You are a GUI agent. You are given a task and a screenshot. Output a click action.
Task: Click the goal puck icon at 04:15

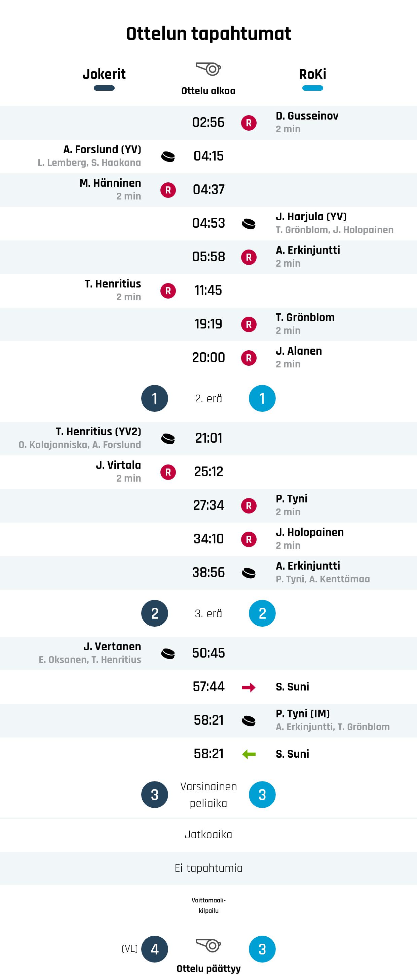point(168,157)
